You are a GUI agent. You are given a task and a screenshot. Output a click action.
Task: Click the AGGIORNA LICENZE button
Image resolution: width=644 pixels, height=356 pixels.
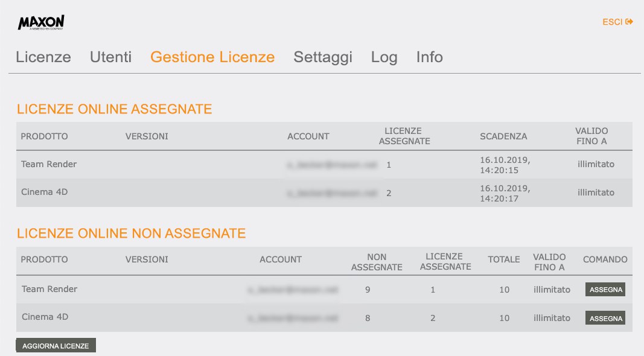(x=56, y=346)
